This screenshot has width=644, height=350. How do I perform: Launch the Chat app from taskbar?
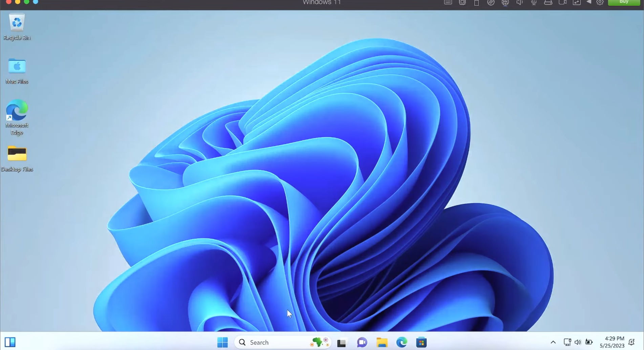point(362,343)
